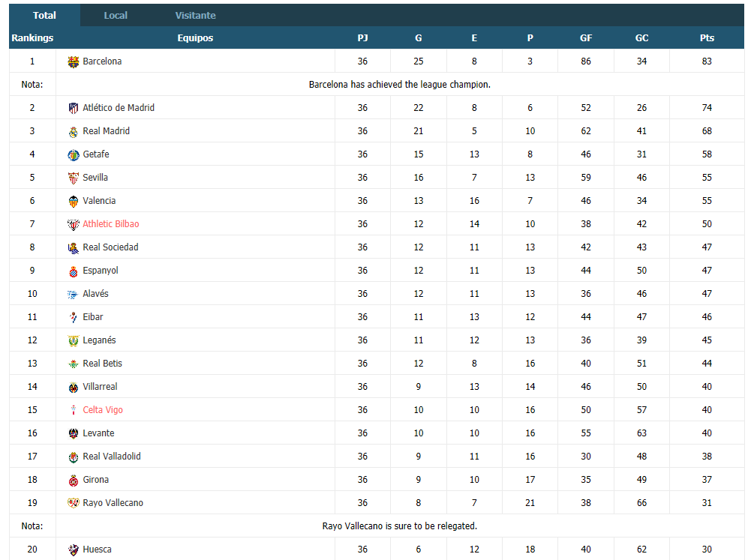Click the P losses column header
The image size is (751, 560).
530,37
